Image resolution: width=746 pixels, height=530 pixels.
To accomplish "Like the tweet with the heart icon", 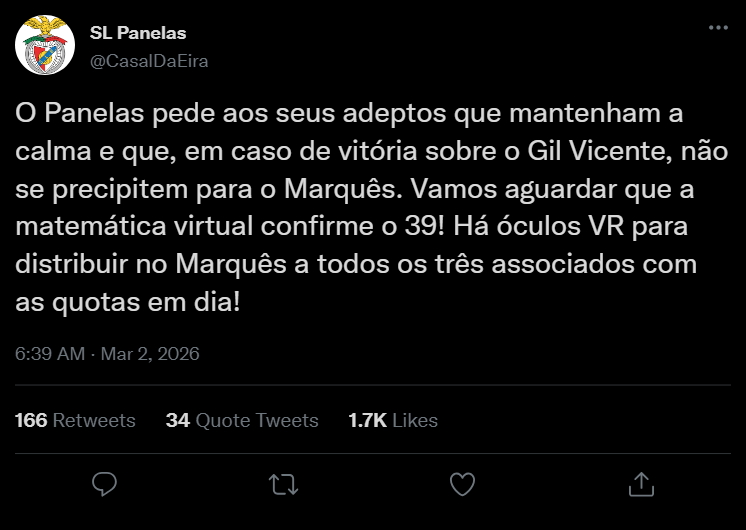I will 461,484.
